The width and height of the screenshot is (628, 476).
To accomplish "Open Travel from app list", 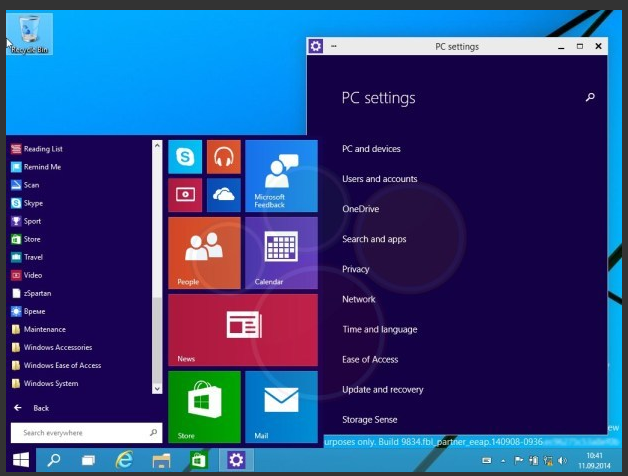I will point(27,257).
